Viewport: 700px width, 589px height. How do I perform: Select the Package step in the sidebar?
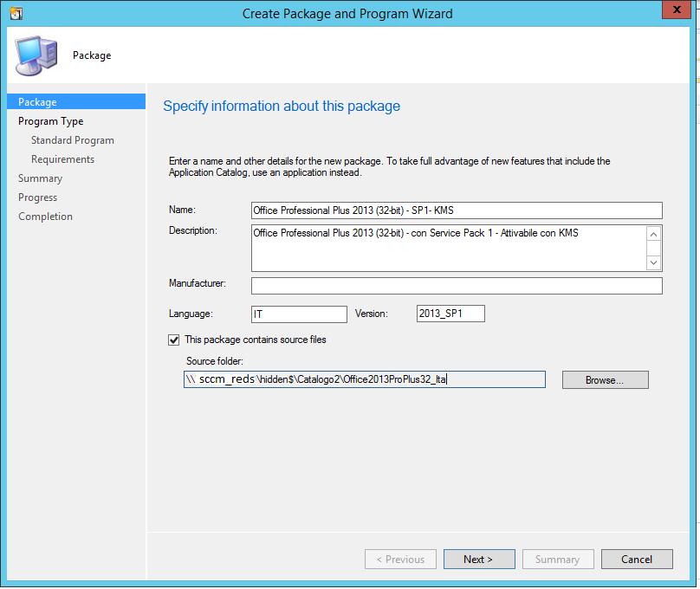76,101
